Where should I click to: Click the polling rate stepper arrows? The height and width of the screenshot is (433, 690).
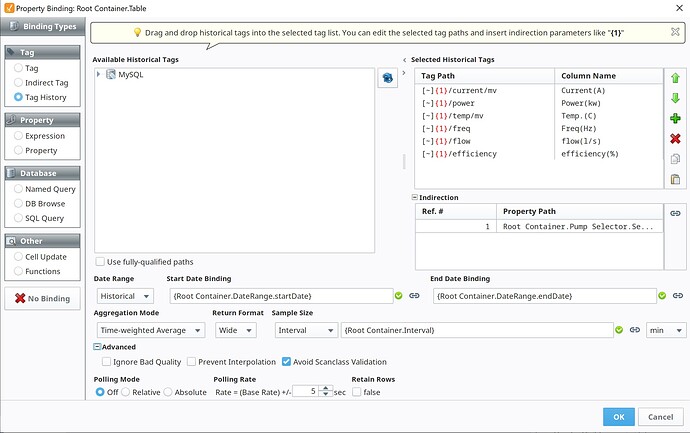(326, 391)
